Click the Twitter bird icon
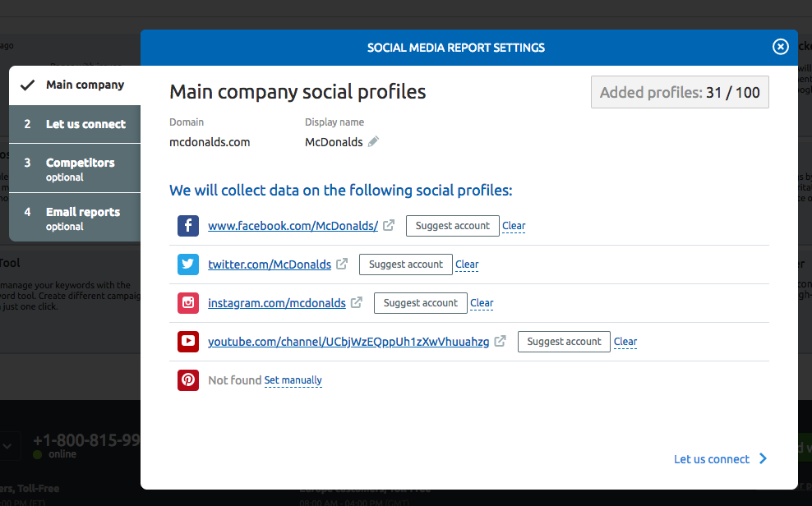812x506 pixels. tap(188, 264)
